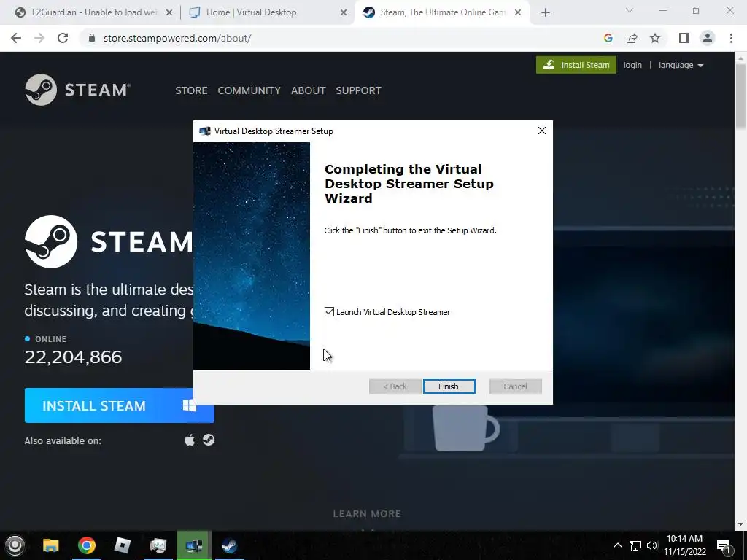Viewport: 747px width, 560px height.
Task: View site information lock icon
Action: 92,38
